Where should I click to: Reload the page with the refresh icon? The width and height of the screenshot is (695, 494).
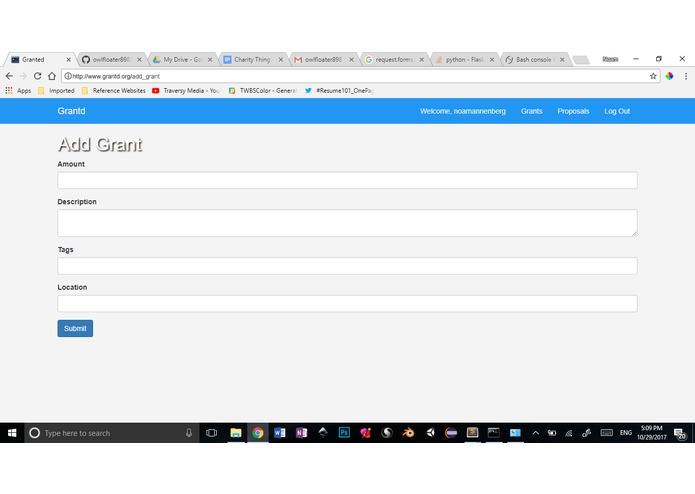[x=38, y=76]
